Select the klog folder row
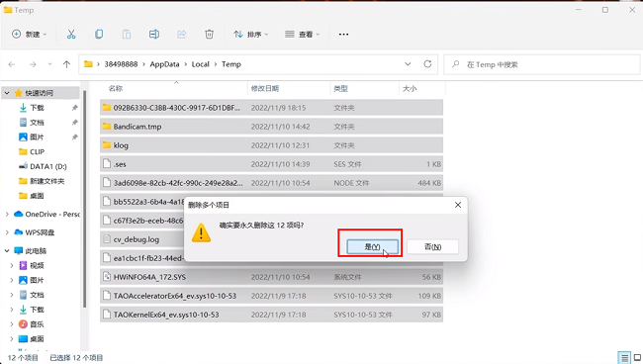This screenshot has height=364, width=643. 271,145
